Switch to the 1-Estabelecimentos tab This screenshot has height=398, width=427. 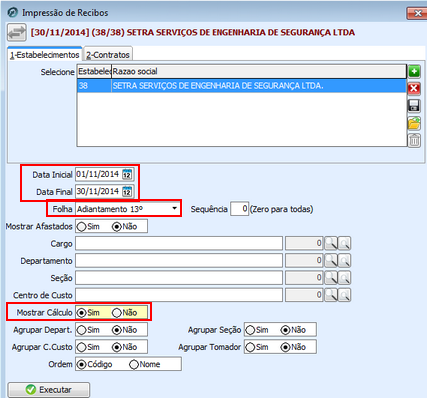coord(45,55)
